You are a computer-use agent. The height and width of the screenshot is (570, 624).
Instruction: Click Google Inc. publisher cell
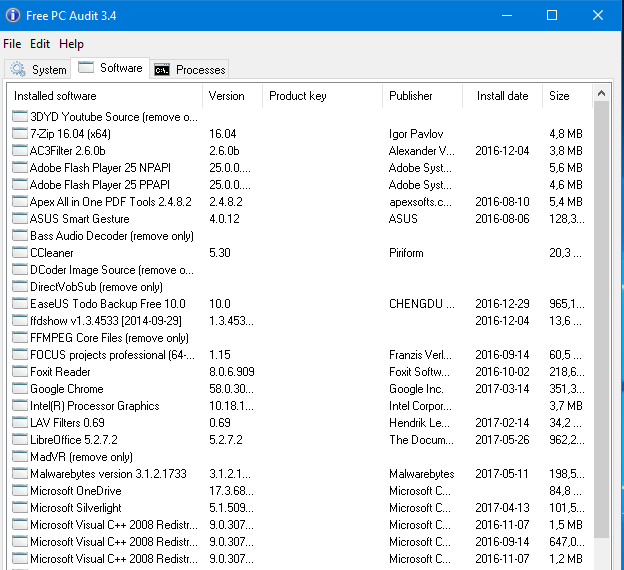(416, 389)
